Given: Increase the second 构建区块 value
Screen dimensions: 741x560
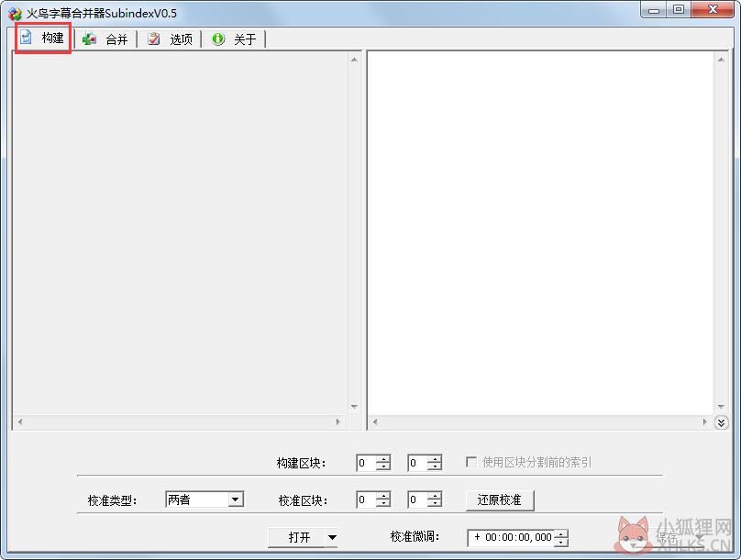Looking at the screenshot, I should (435, 459).
